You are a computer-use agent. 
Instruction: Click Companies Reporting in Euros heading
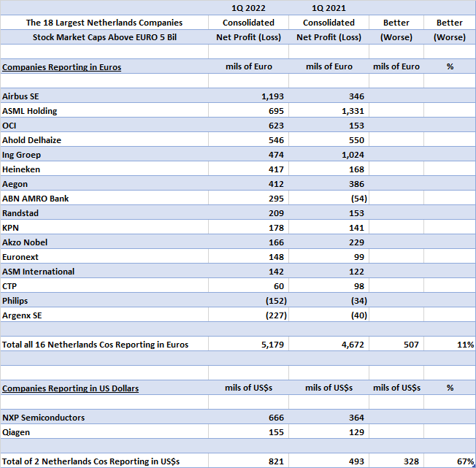(61, 67)
